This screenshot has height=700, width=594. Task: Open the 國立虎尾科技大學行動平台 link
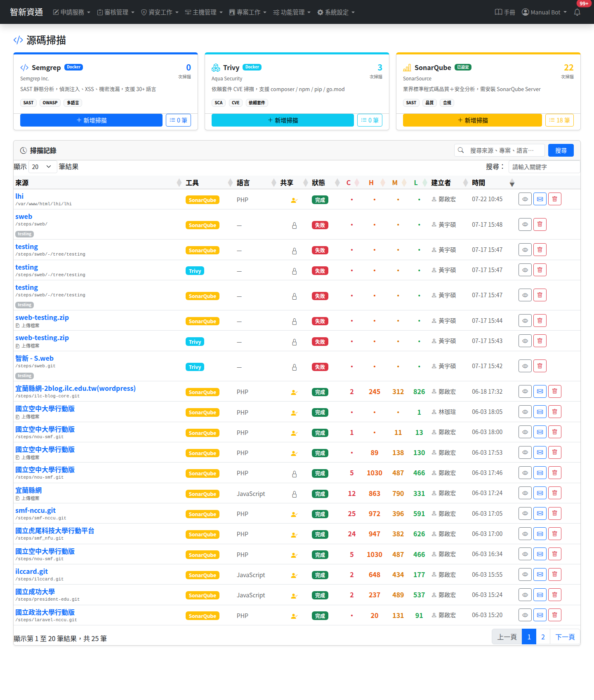(55, 531)
